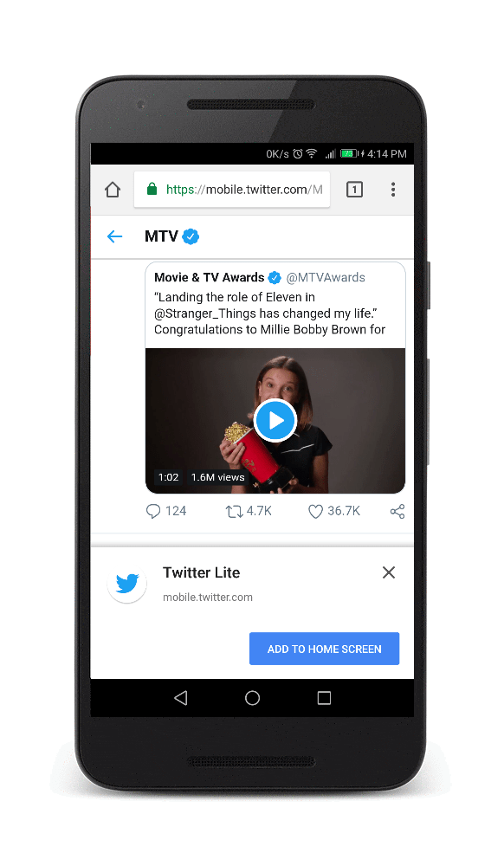Open the @MTVAwards handle link
Viewport: 504px width, 866px height.
click(x=326, y=277)
